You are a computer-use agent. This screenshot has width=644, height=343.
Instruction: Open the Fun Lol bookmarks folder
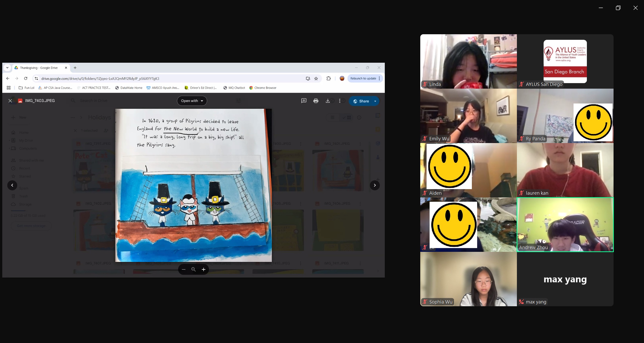coord(26,88)
